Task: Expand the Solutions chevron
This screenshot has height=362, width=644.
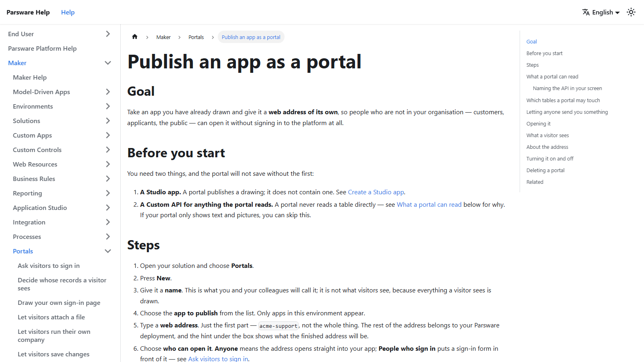Action: pyautogui.click(x=108, y=121)
